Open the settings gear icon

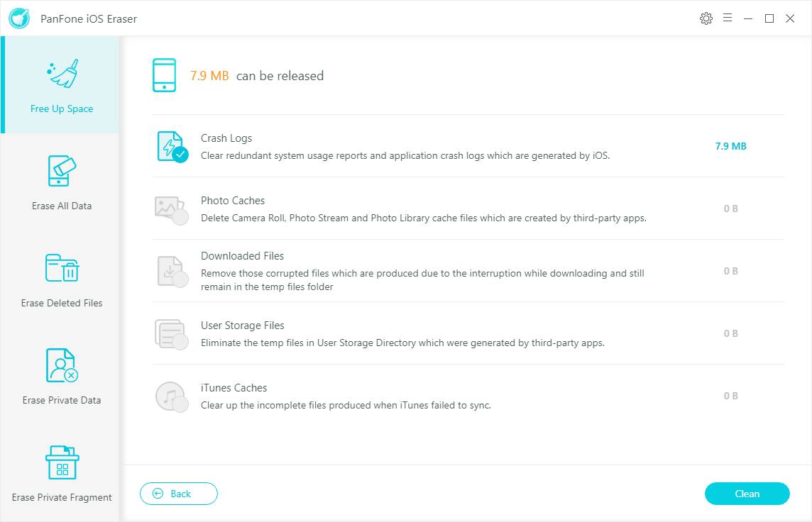pos(706,18)
